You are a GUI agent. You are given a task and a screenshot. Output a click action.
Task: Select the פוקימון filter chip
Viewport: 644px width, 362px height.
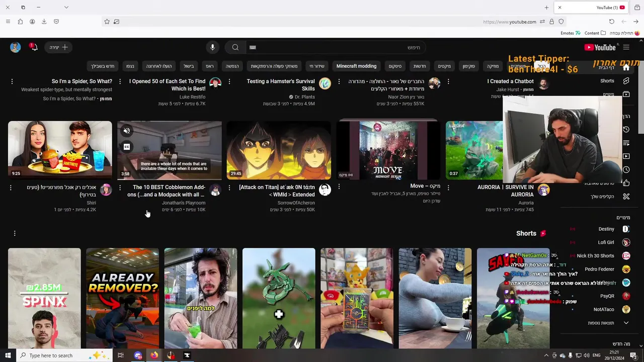(x=468, y=66)
